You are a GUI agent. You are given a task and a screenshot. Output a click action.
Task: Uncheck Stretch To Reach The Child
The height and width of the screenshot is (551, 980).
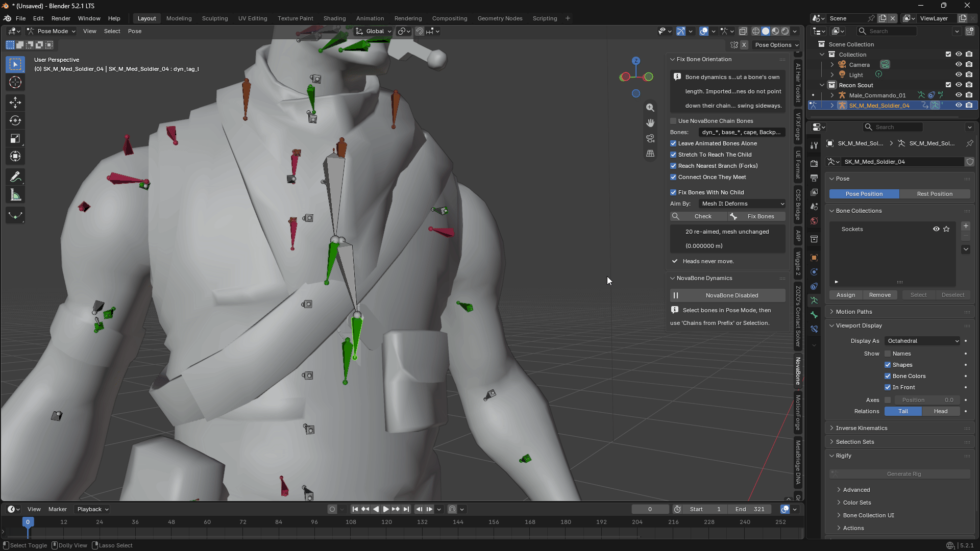(673, 155)
